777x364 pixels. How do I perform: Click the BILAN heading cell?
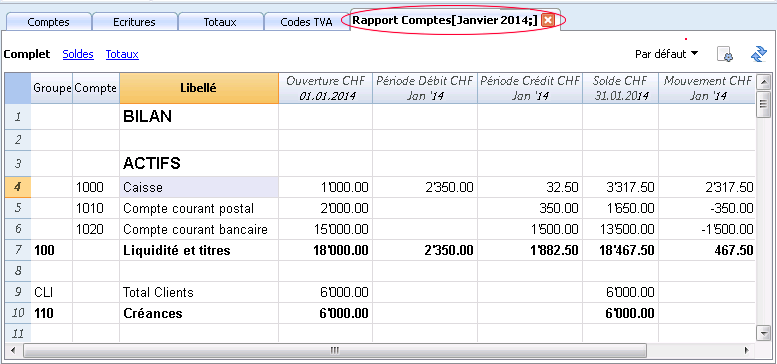(x=199, y=117)
